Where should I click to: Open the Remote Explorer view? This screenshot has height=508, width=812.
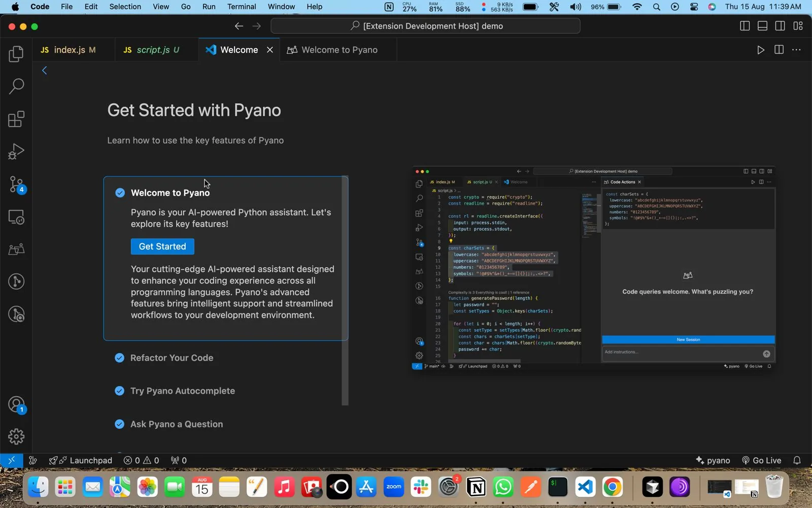click(16, 217)
